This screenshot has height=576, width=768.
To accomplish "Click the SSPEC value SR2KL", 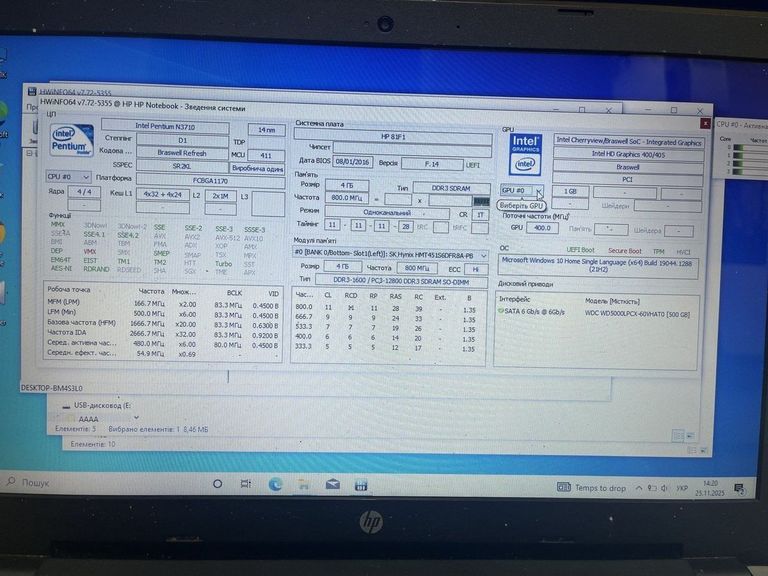I will [182, 166].
